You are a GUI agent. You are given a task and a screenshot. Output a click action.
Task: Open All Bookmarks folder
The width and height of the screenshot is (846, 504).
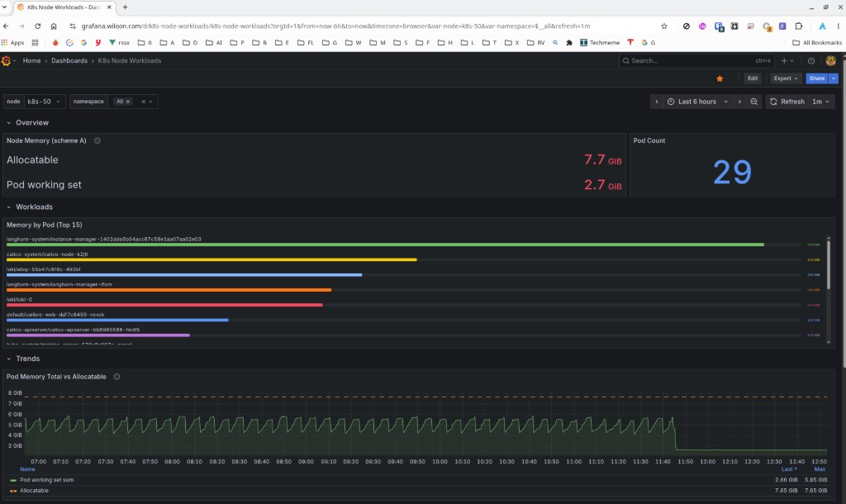[816, 43]
